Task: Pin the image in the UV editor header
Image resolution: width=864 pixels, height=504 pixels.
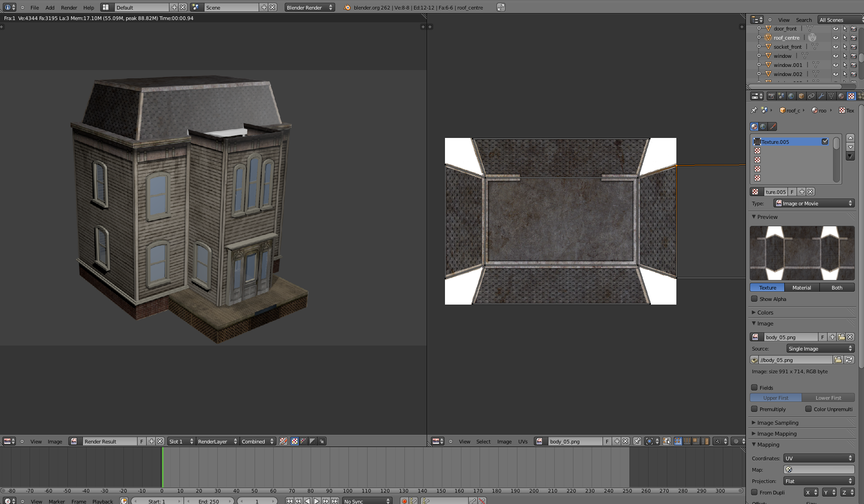Action: point(637,441)
